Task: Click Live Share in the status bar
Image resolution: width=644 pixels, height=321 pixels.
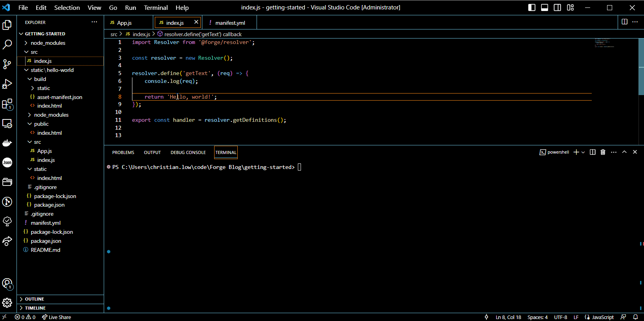Action: coord(57,317)
